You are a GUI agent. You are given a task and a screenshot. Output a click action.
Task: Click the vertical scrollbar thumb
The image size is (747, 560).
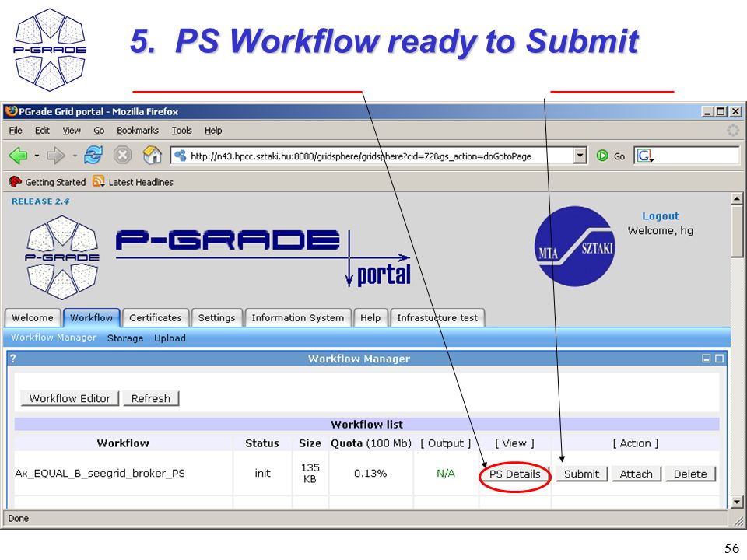pos(737,231)
